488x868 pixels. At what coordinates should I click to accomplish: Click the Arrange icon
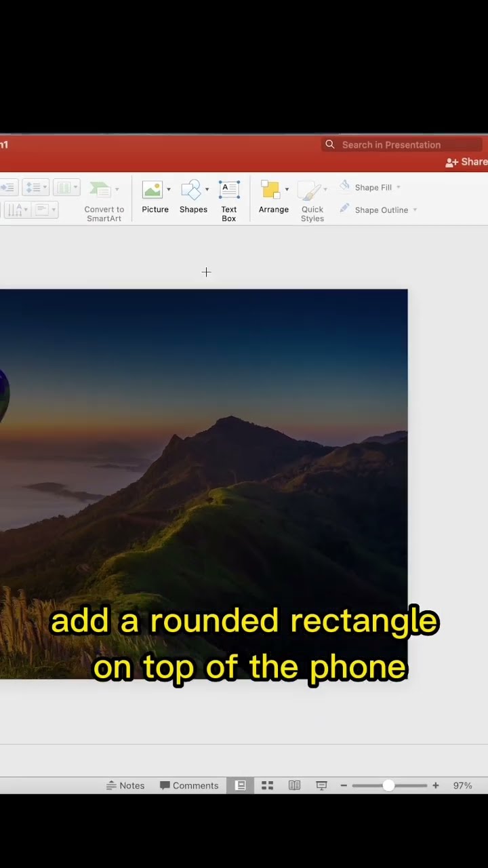coord(270,189)
